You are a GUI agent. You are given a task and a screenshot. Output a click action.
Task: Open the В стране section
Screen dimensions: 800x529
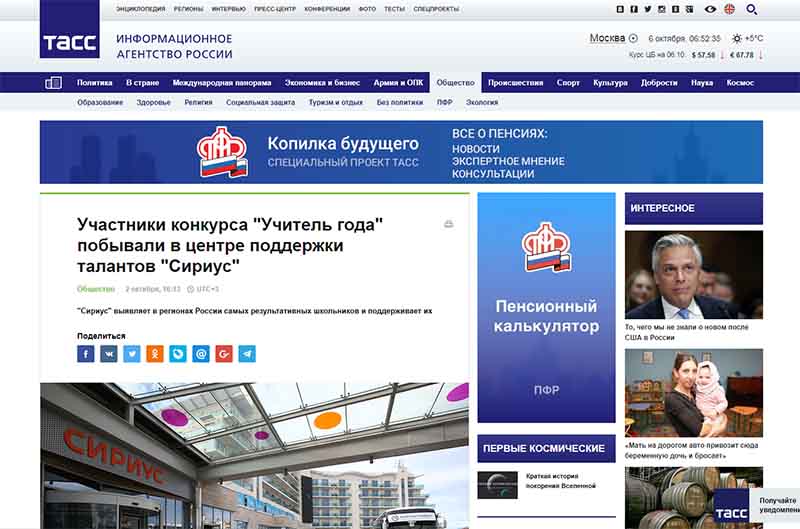pos(142,83)
